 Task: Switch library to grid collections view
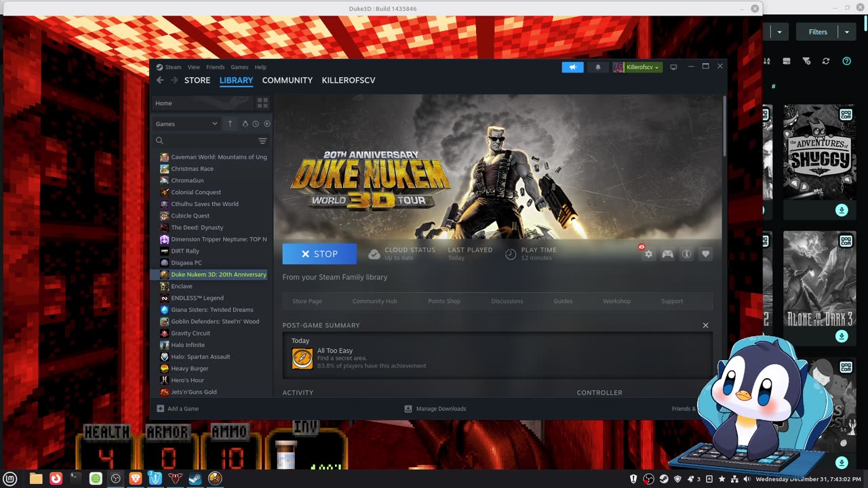(x=262, y=103)
